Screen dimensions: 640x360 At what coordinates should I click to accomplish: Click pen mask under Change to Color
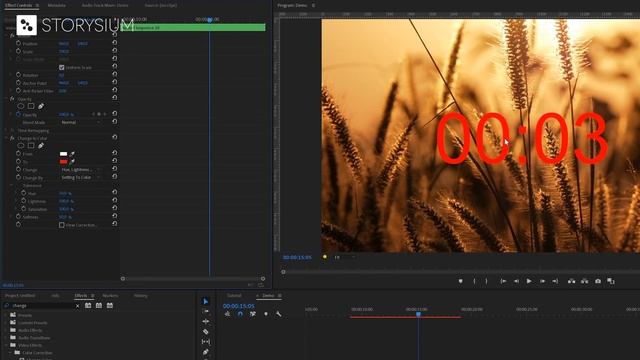[41, 145]
